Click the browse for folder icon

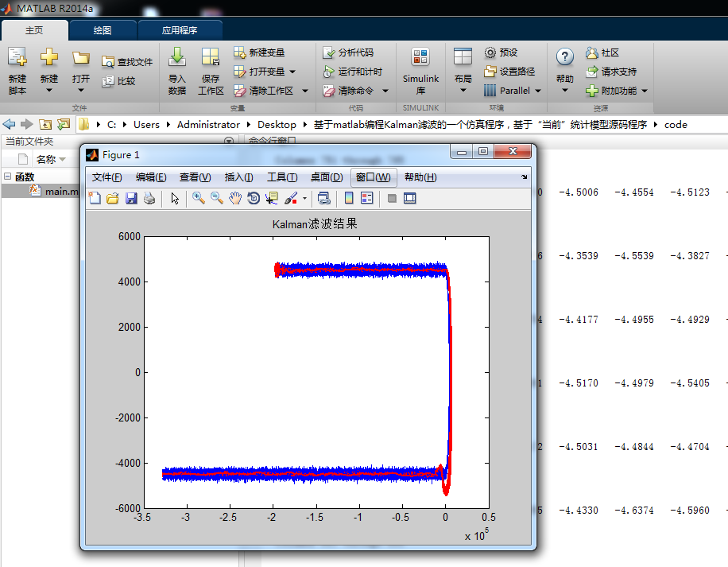(x=63, y=124)
